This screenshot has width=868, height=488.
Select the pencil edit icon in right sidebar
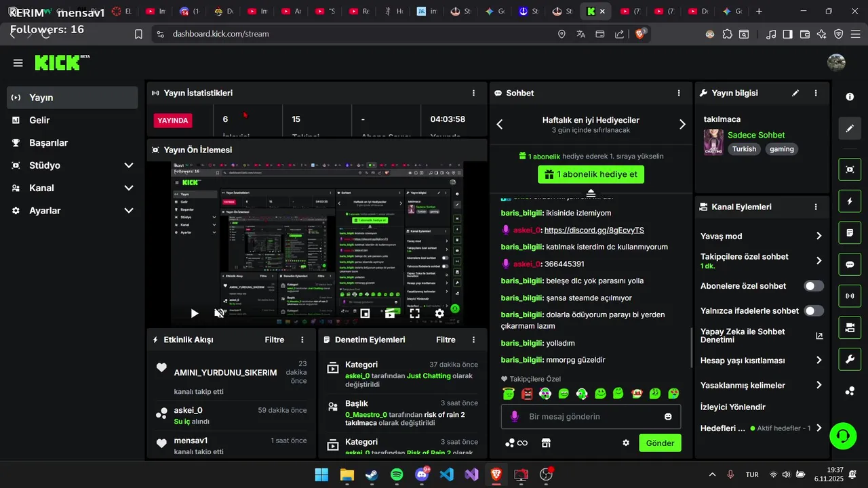(x=850, y=128)
